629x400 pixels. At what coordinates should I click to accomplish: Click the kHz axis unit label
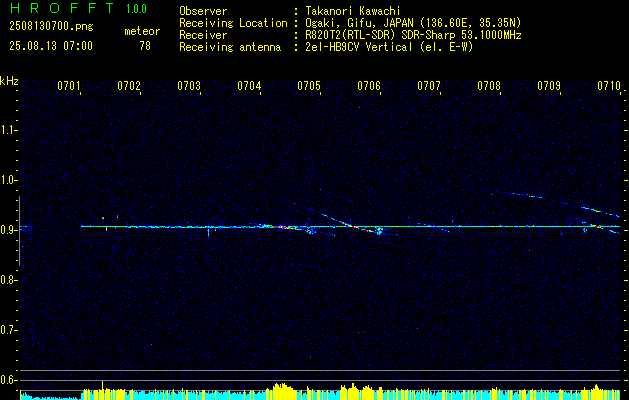tap(9, 81)
